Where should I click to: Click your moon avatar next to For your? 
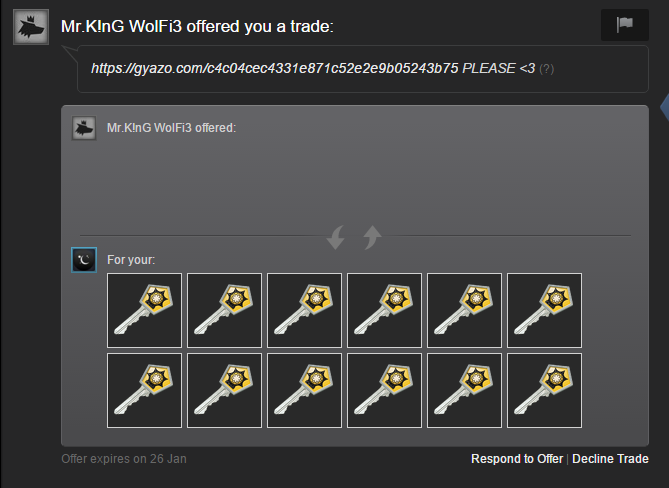click(84, 260)
